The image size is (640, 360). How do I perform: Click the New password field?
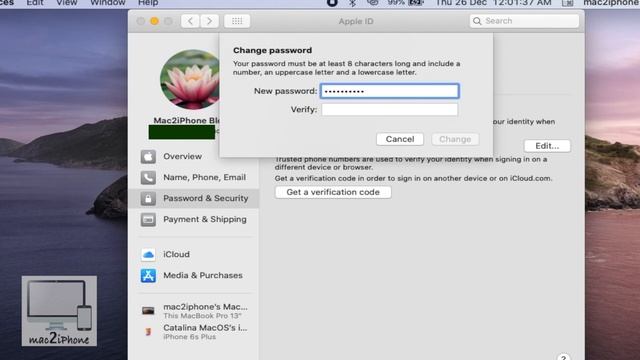389,91
